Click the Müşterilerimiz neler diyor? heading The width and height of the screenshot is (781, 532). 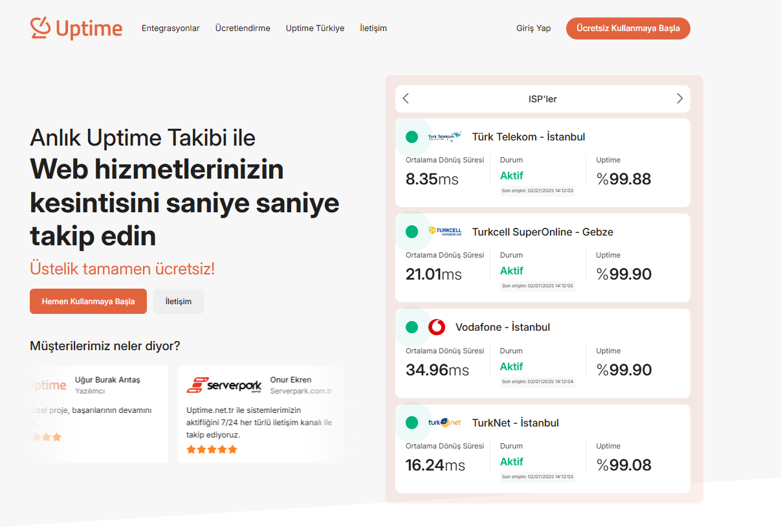105,346
